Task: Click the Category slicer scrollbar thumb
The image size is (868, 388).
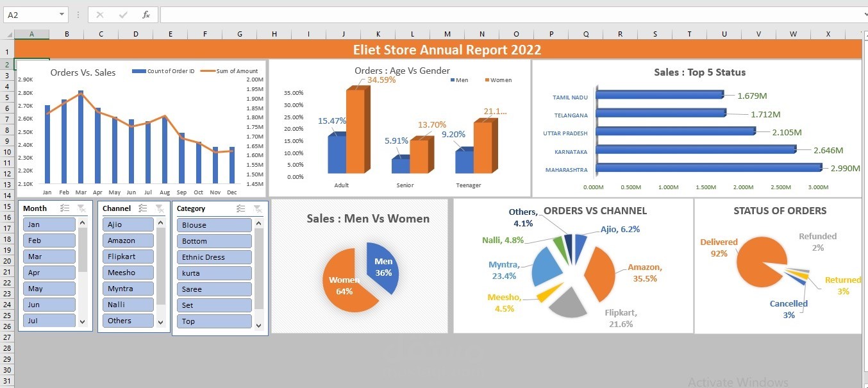Action: [259, 269]
